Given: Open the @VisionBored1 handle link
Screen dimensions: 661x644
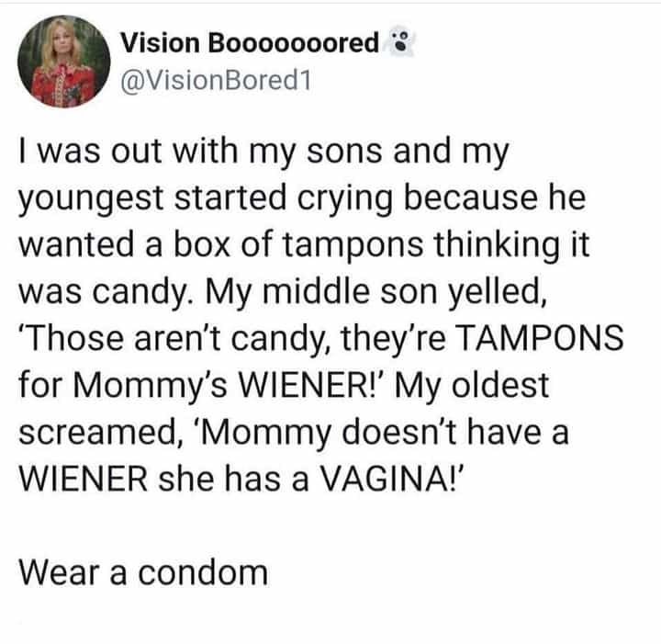Looking at the screenshot, I should click(x=218, y=82).
